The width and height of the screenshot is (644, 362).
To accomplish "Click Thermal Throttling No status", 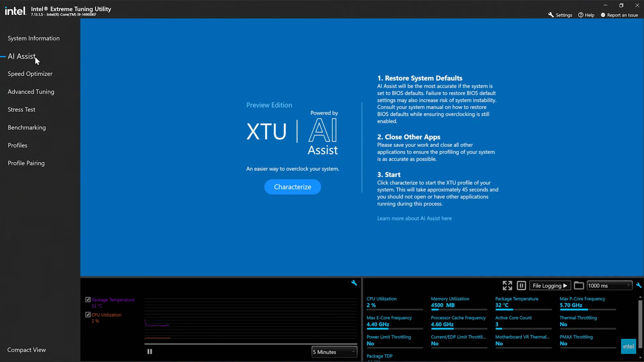I will click(563, 324).
